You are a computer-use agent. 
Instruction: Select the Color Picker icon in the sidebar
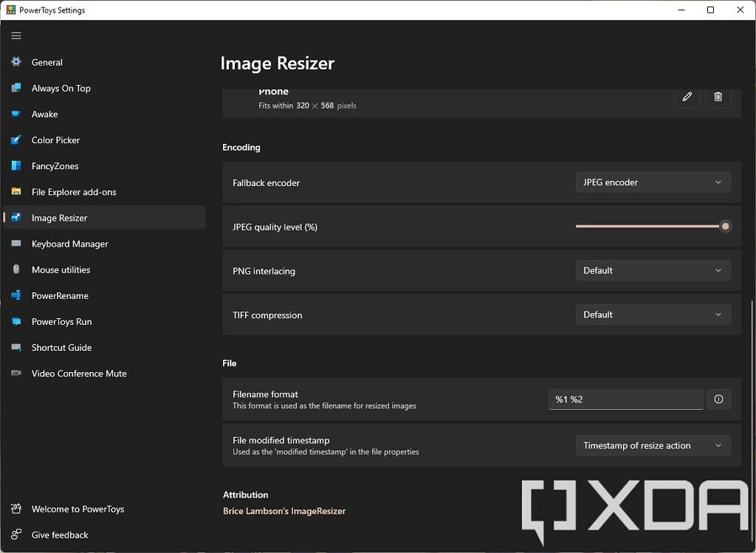(16, 140)
